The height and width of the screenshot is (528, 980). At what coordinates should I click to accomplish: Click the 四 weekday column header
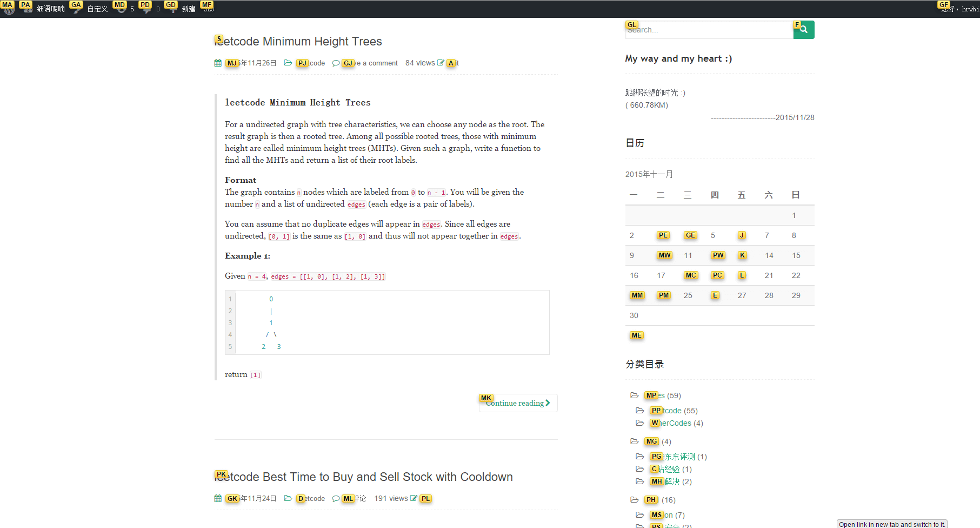[715, 195]
